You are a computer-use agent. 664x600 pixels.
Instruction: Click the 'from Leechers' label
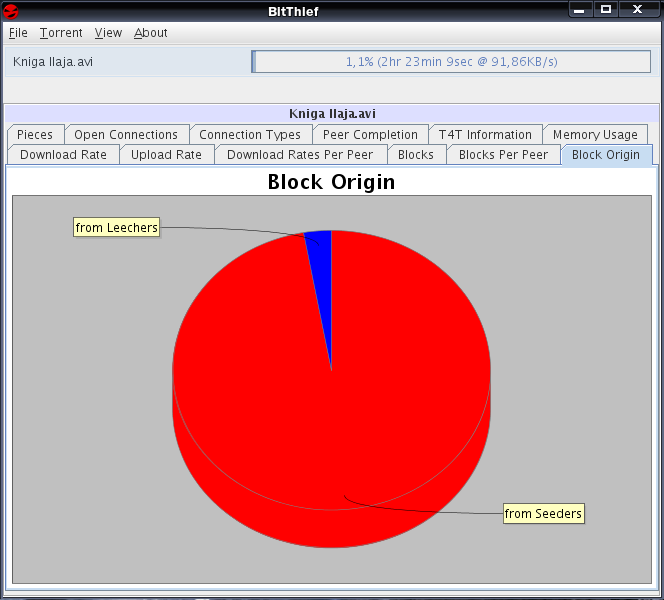pos(116,228)
